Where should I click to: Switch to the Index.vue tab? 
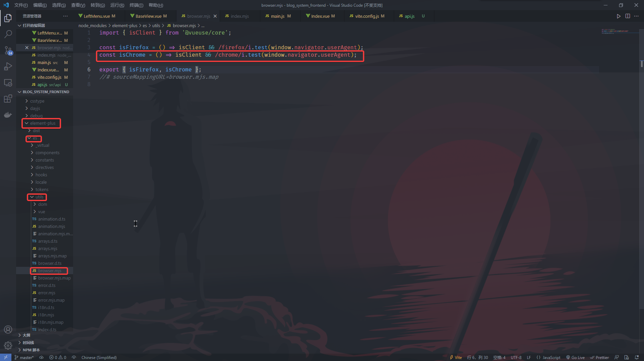point(321,16)
